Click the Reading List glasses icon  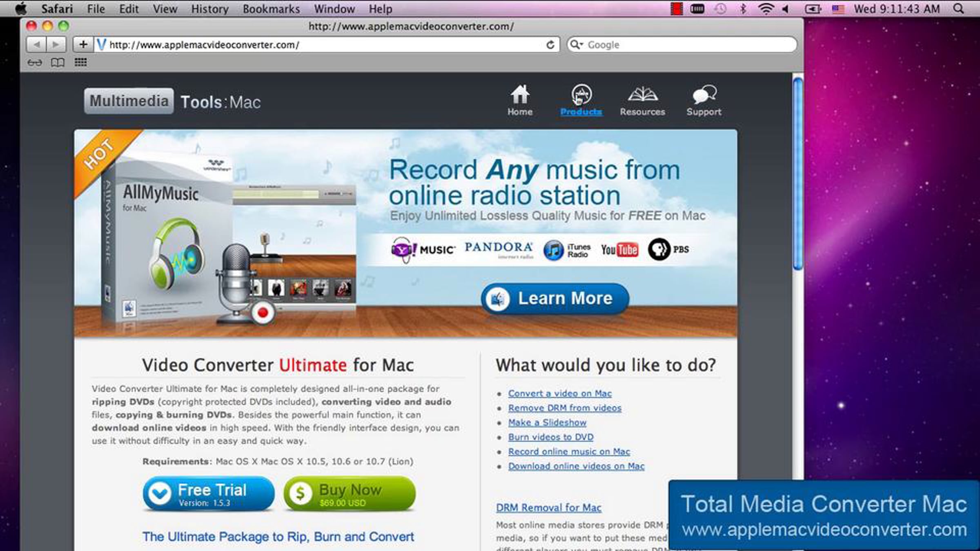point(35,62)
